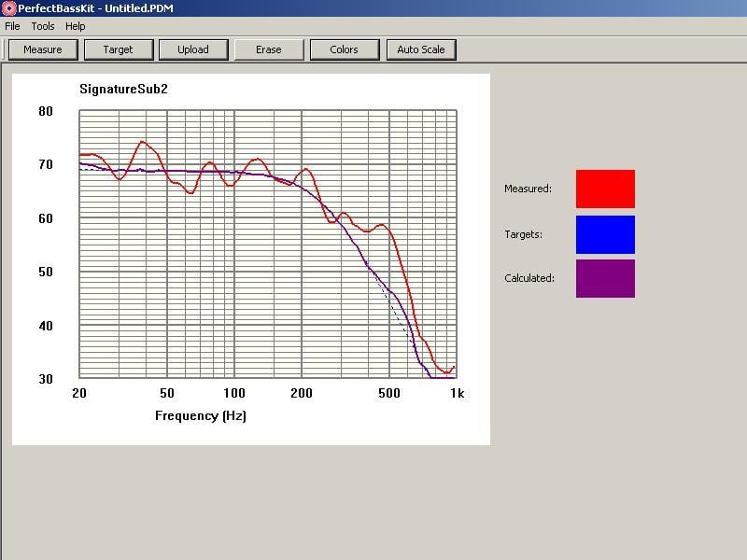The image size is (747, 560).
Task: Click the 1k mark on frequency axis
Action: [457, 394]
